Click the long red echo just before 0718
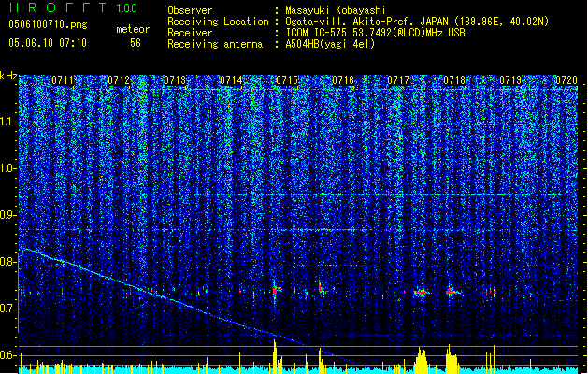 pyautogui.click(x=452, y=291)
